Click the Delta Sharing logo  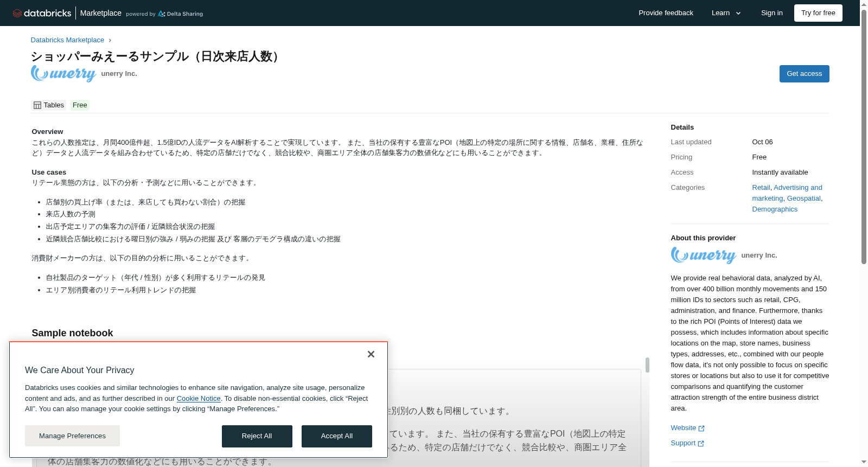(180, 14)
